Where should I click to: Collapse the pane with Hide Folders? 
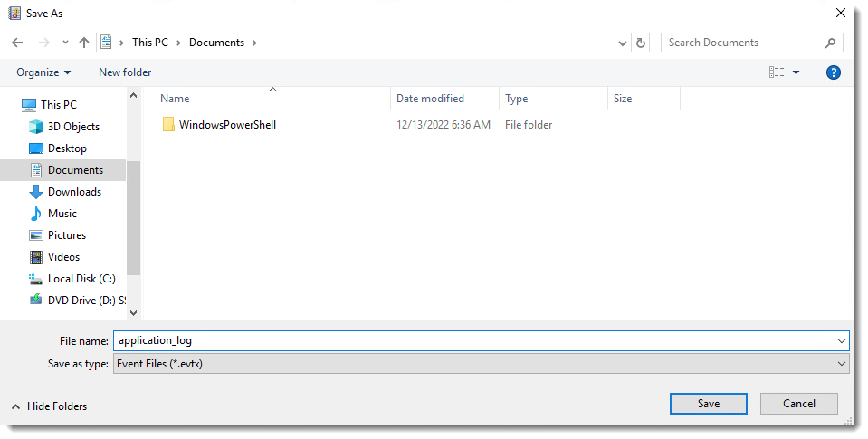pos(49,406)
